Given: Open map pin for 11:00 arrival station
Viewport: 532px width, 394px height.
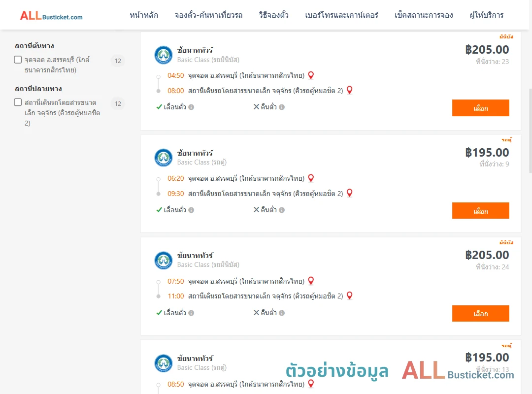Looking at the screenshot, I should (349, 295).
